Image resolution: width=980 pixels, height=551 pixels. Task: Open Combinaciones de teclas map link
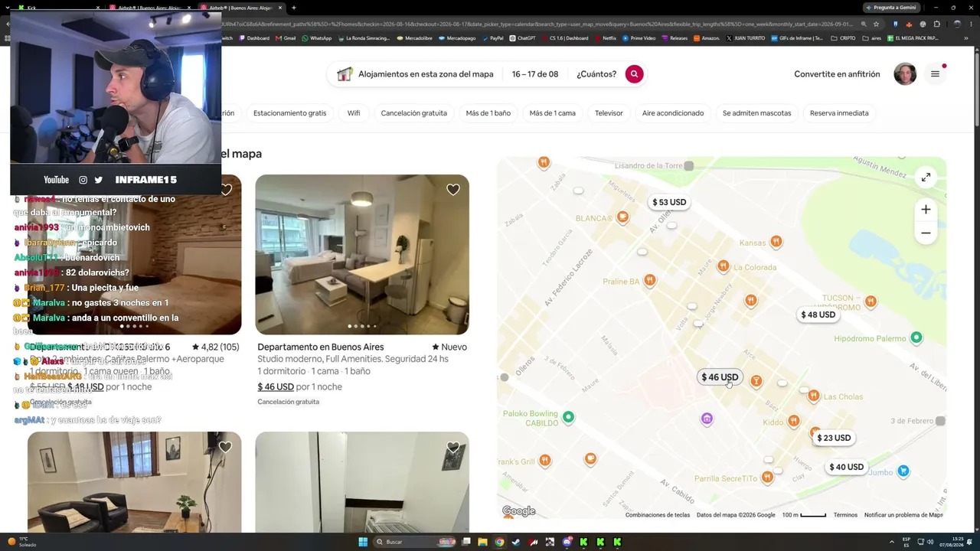tap(658, 515)
